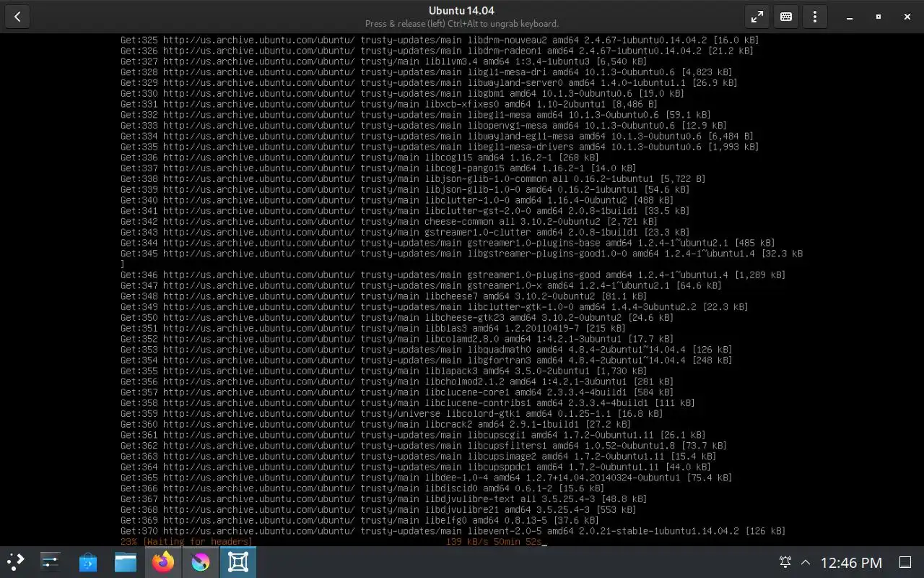Open the KDE application launcher
The height and width of the screenshot is (578, 924).
pyautogui.click(x=16, y=562)
